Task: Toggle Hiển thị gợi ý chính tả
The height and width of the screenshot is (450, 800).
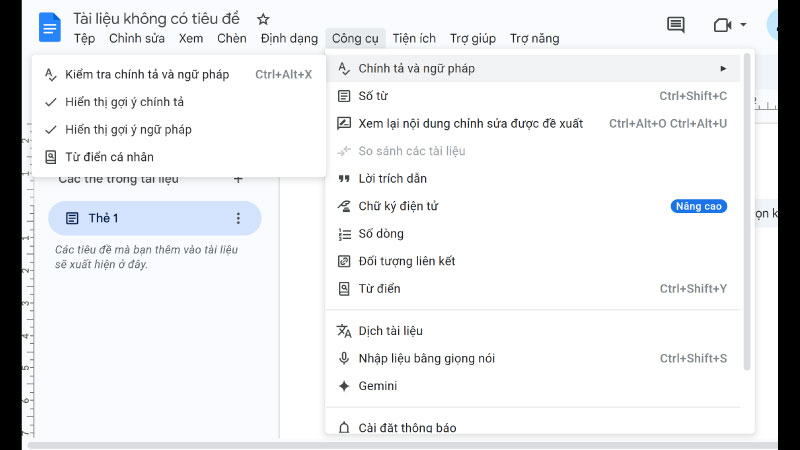Action: (179, 102)
